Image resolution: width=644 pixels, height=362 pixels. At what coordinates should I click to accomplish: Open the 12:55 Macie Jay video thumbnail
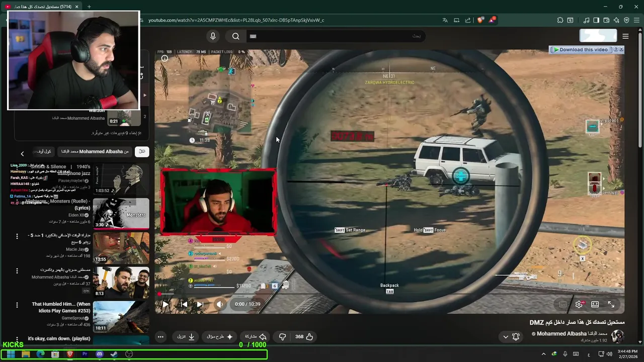[x=121, y=248]
